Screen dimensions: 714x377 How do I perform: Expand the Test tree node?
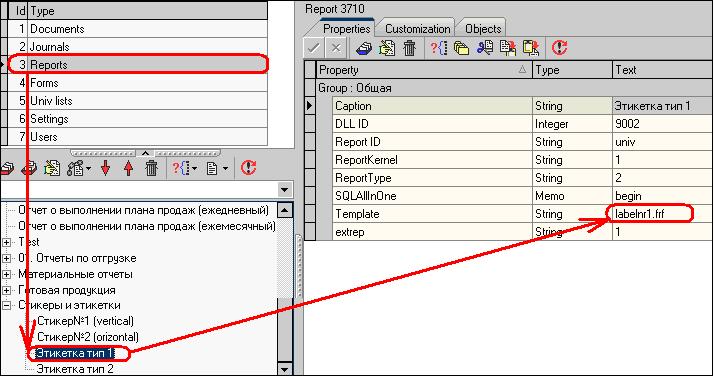(6, 242)
